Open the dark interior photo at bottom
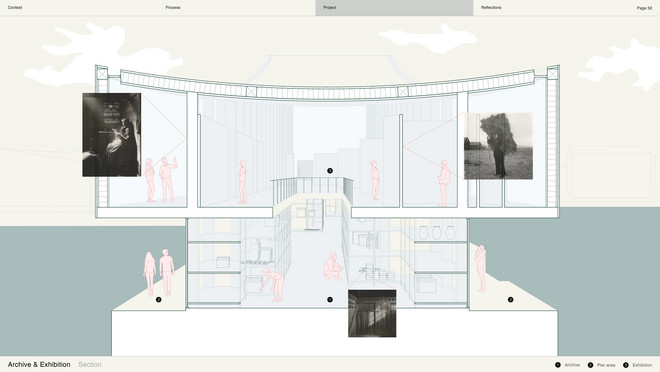660x372 pixels. pyautogui.click(x=372, y=313)
